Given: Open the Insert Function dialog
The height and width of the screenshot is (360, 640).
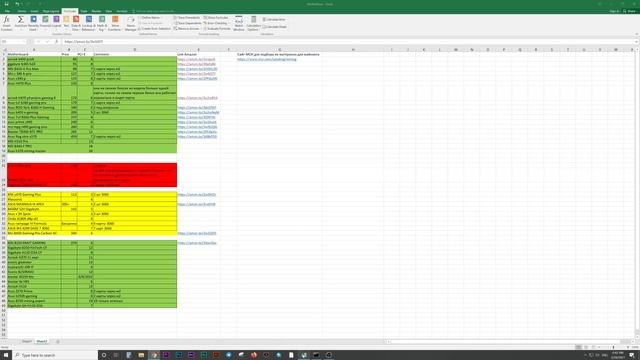Looking at the screenshot, I should click(x=7, y=23).
